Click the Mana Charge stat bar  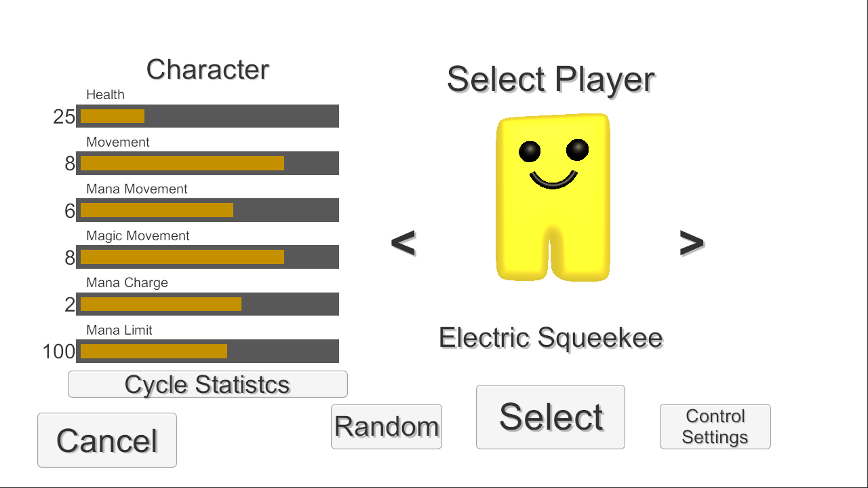[x=208, y=303]
